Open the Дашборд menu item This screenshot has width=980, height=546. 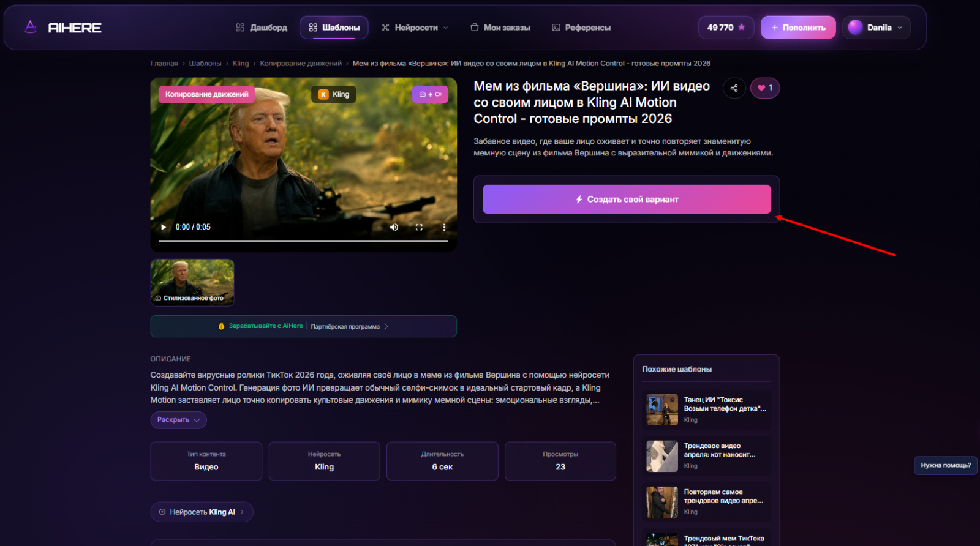click(x=262, y=28)
